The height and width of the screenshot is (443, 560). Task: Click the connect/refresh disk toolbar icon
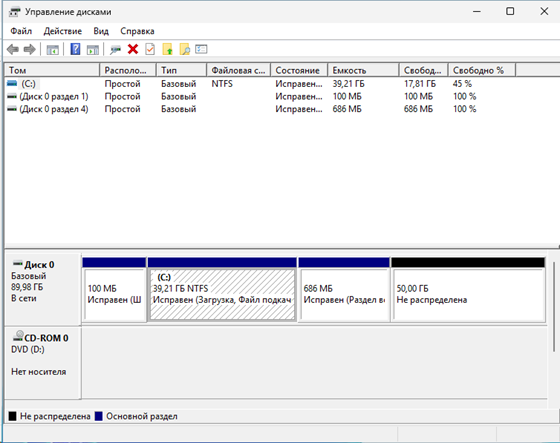coord(115,50)
